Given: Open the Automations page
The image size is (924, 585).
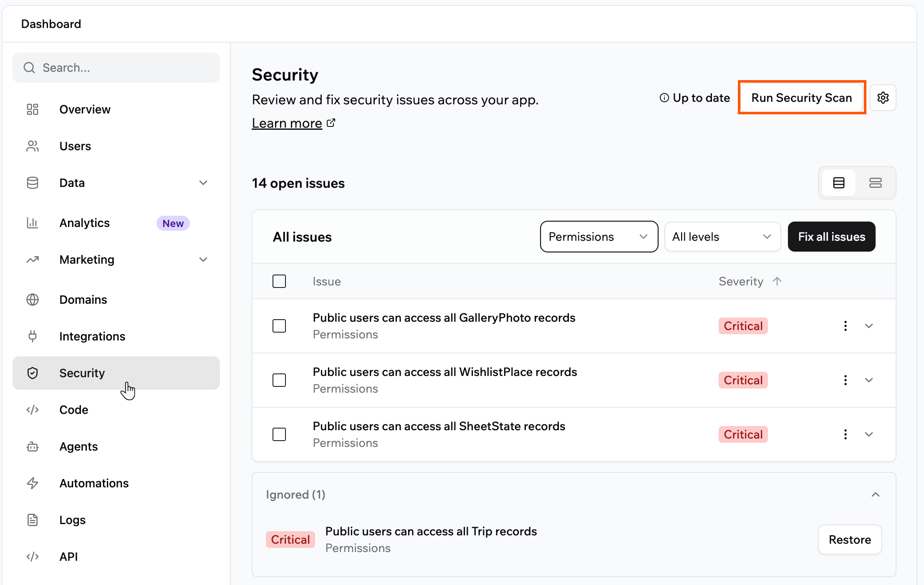Looking at the screenshot, I should click(x=116, y=483).
